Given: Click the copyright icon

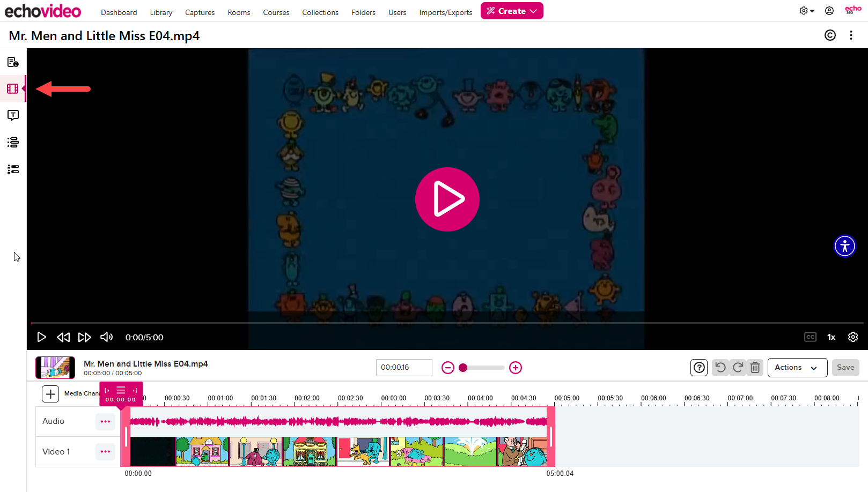Looking at the screenshot, I should [830, 35].
